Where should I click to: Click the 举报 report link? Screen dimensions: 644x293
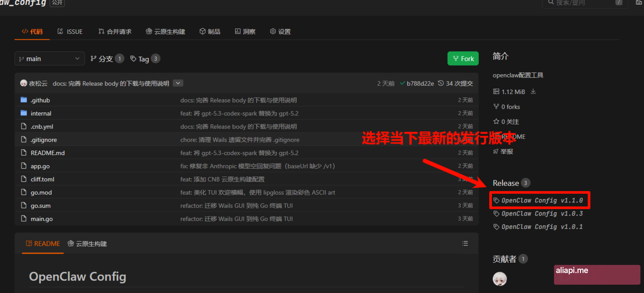point(507,152)
